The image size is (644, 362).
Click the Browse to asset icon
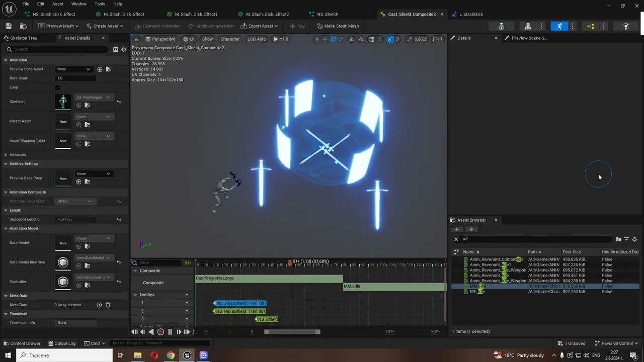(23, 26)
